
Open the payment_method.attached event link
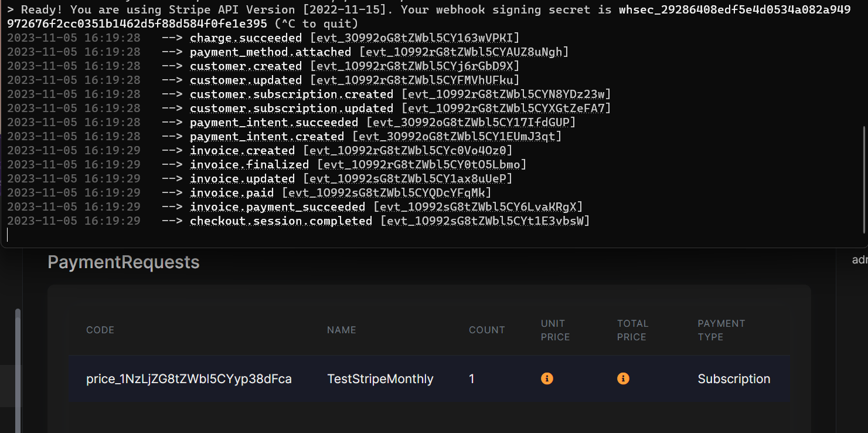[x=270, y=52]
